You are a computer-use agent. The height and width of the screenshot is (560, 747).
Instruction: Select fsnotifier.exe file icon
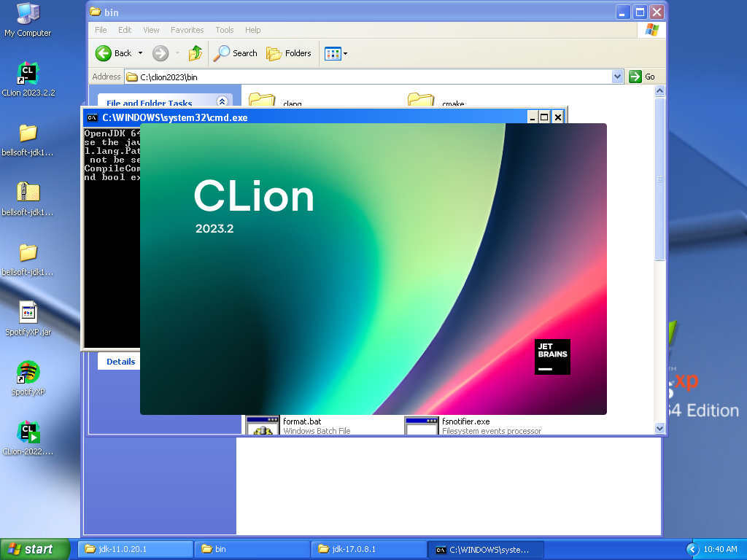(x=421, y=425)
